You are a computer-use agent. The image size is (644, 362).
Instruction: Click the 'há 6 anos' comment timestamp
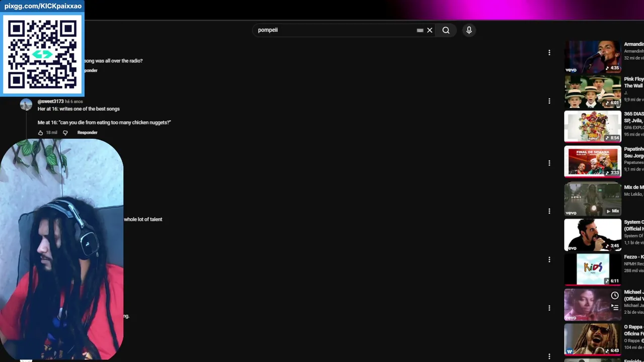(74, 102)
